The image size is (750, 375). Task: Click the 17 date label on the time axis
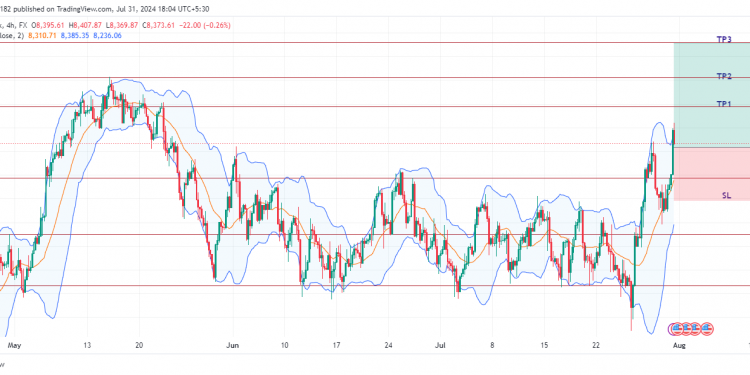click(336, 345)
